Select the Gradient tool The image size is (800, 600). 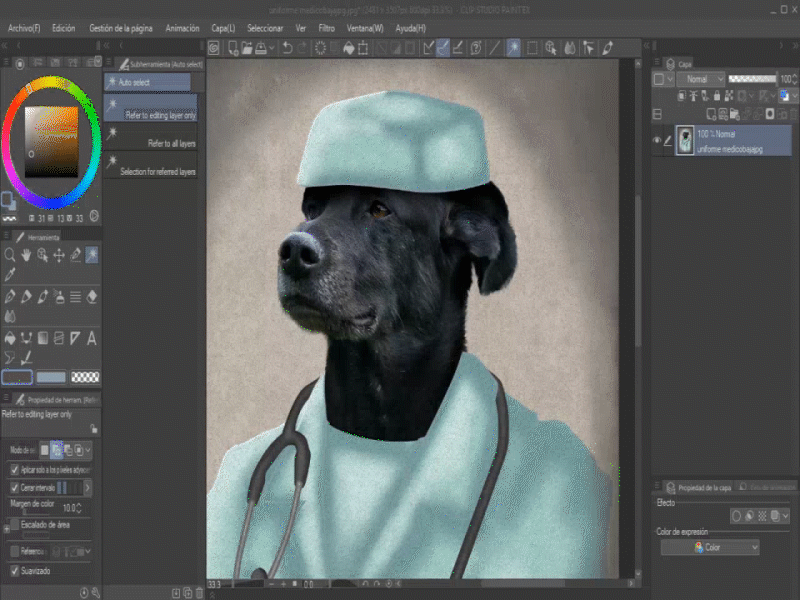[42, 338]
